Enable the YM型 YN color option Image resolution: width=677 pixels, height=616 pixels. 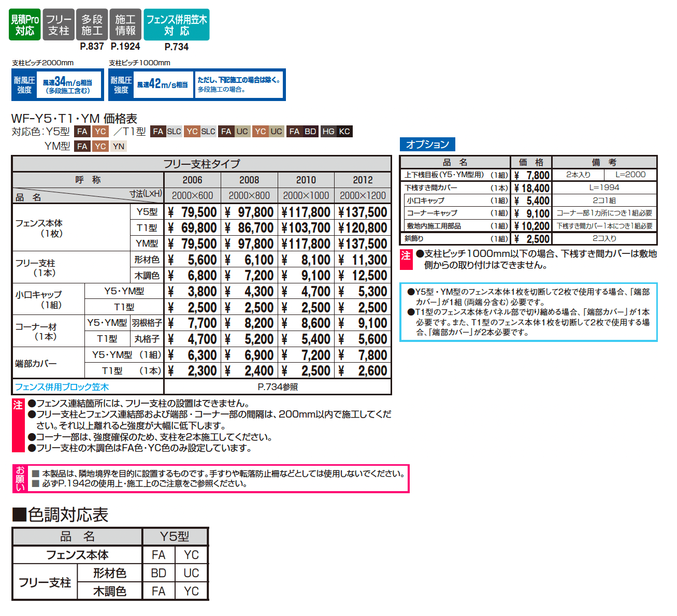(119, 146)
